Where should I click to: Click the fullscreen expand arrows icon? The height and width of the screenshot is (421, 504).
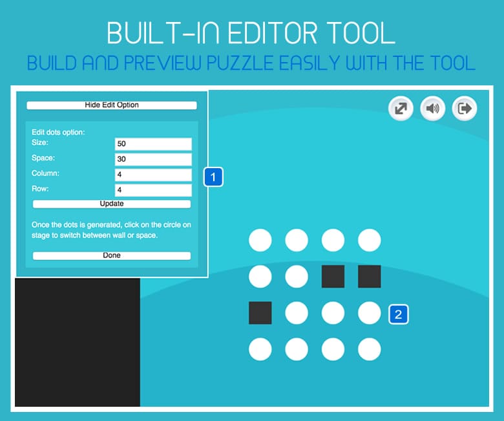(401, 109)
